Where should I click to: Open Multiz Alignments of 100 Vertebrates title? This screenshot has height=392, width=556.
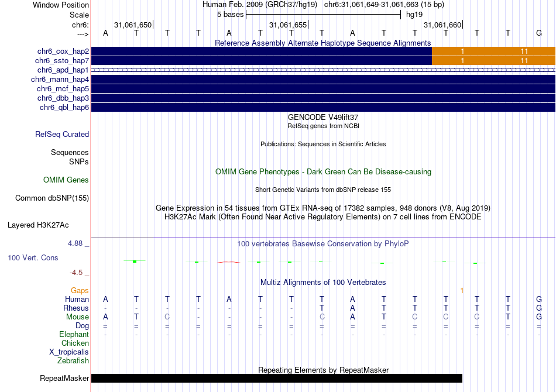coord(323,283)
